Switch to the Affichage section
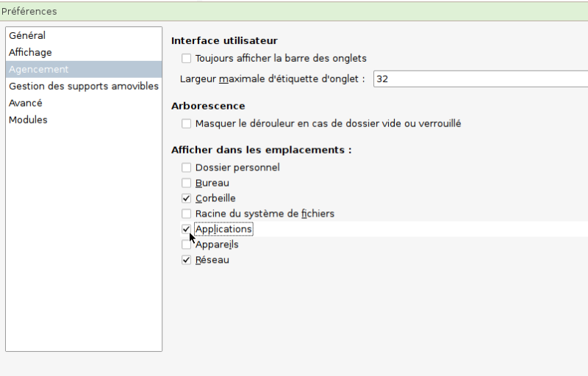Viewport: 588px width, 376px height. 84,52
